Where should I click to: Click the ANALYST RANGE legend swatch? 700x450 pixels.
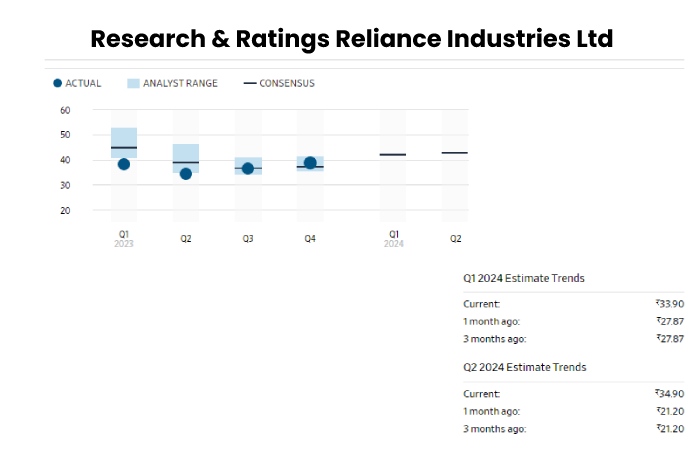[x=133, y=83]
